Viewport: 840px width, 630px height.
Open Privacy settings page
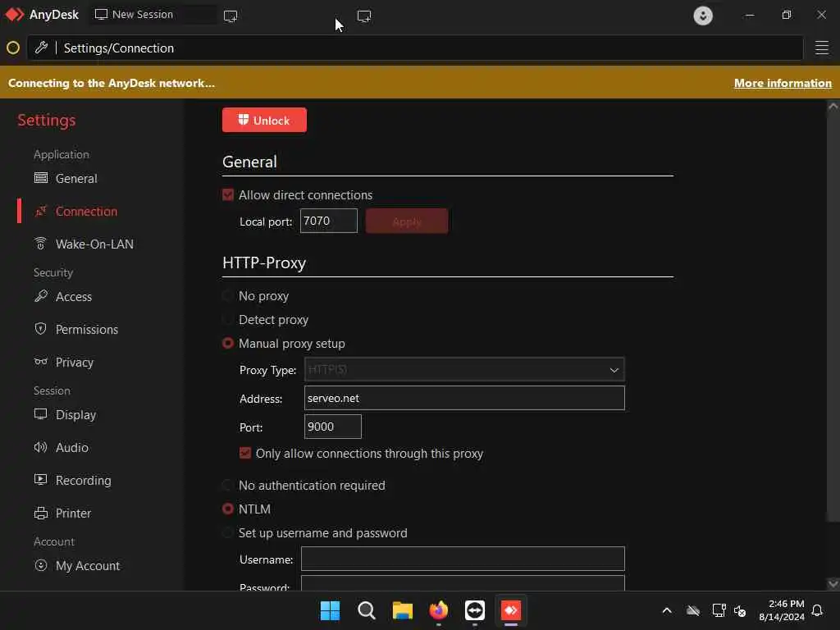pos(75,363)
